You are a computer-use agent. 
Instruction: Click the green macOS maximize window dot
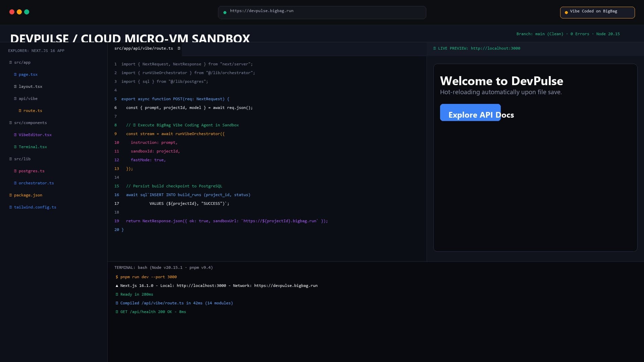(26, 12)
